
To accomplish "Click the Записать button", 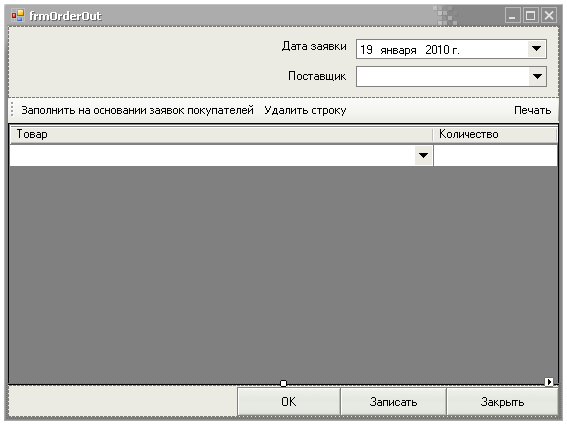I will tap(393, 402).
